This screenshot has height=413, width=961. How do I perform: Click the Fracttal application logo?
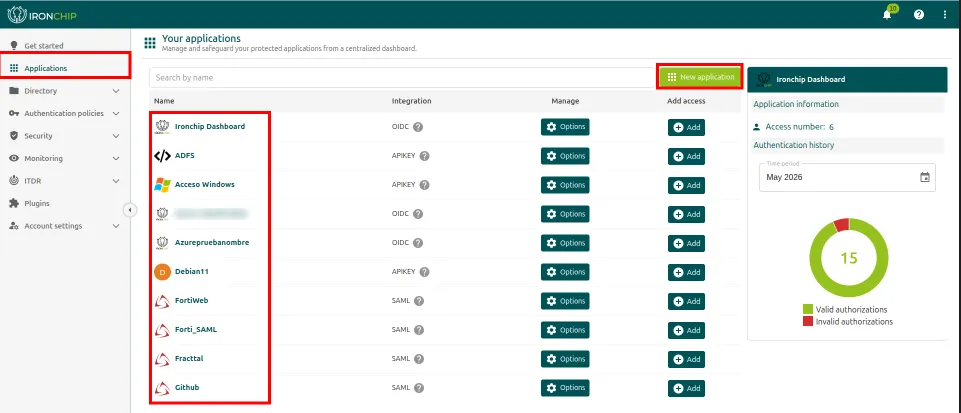[x=162, y=358]
